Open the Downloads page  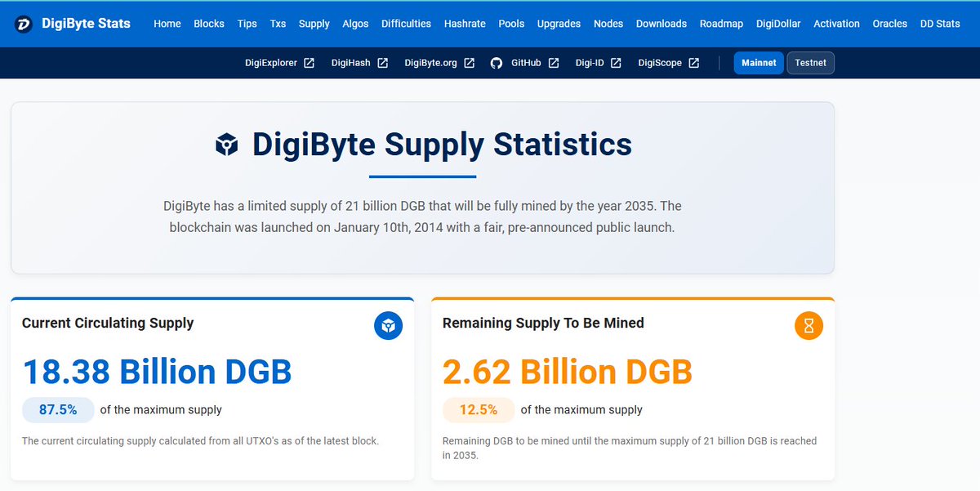pyautogui.click(x=661, y=24)
